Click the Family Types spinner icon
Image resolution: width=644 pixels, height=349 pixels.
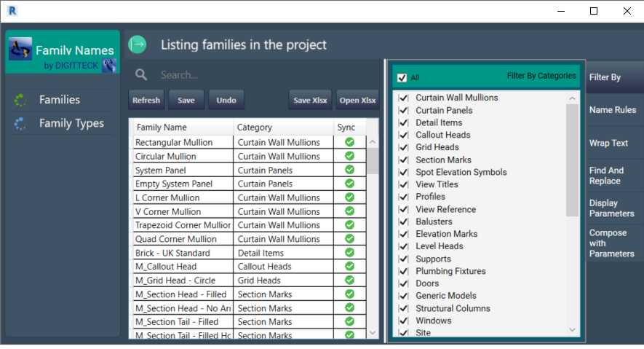20,124
